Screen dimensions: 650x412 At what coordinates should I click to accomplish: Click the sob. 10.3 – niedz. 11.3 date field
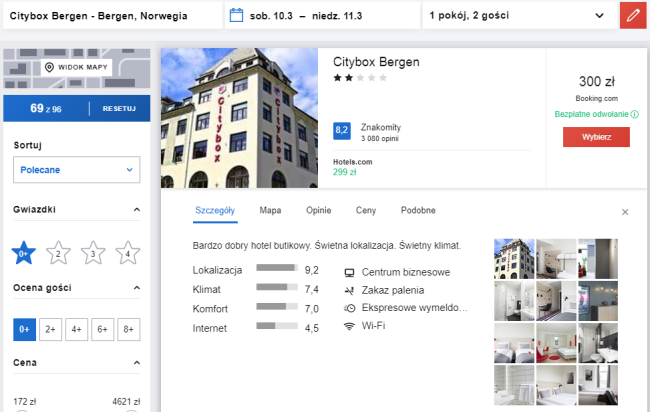323,16
